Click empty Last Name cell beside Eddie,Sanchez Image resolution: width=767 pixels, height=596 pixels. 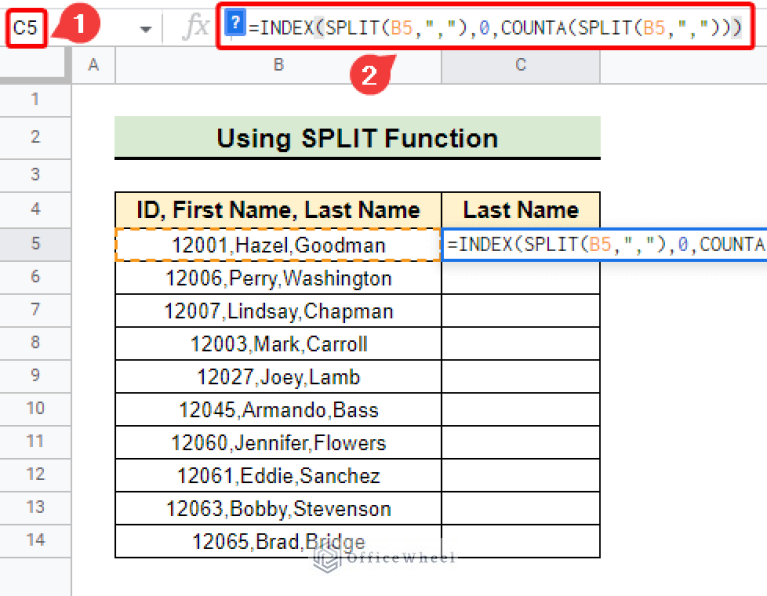[520, 475]
